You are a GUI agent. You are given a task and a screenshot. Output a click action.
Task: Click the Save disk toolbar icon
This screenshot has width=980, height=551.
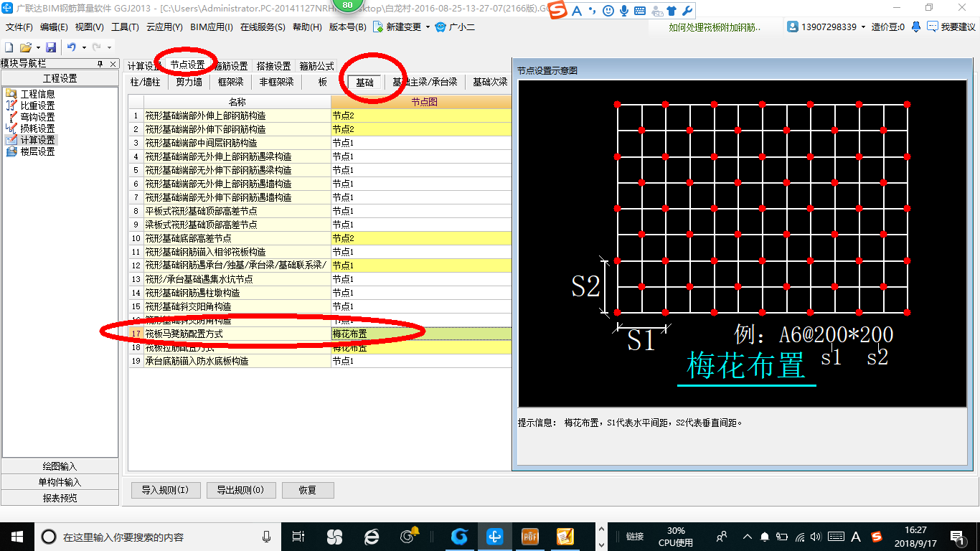[x=51, y=47]
